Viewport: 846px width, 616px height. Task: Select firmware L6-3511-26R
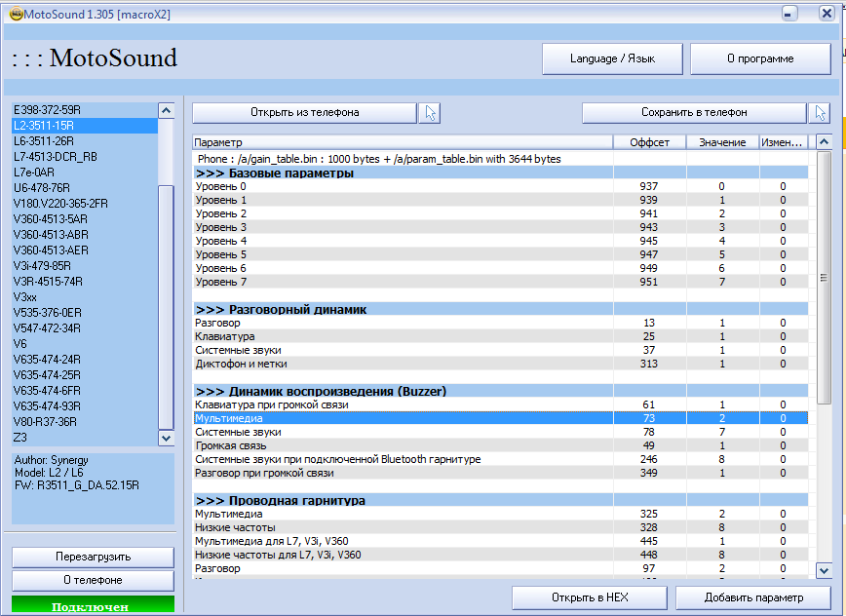coord(85,141)
